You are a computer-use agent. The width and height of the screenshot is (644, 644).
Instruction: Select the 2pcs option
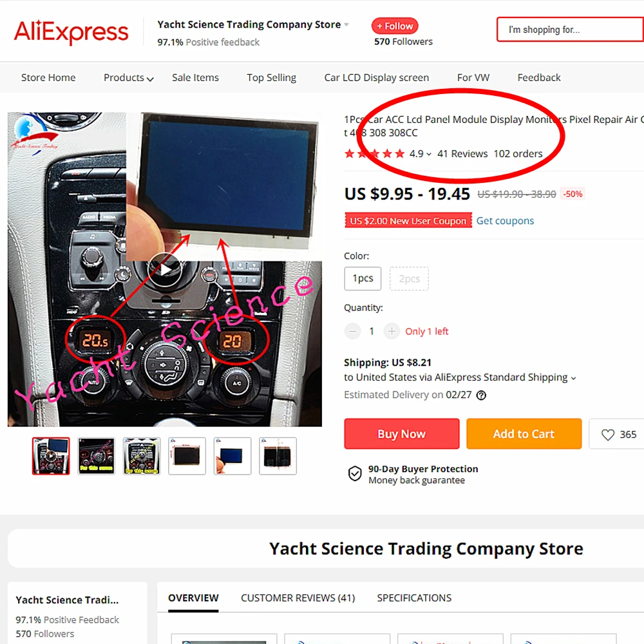click(409, 278)
